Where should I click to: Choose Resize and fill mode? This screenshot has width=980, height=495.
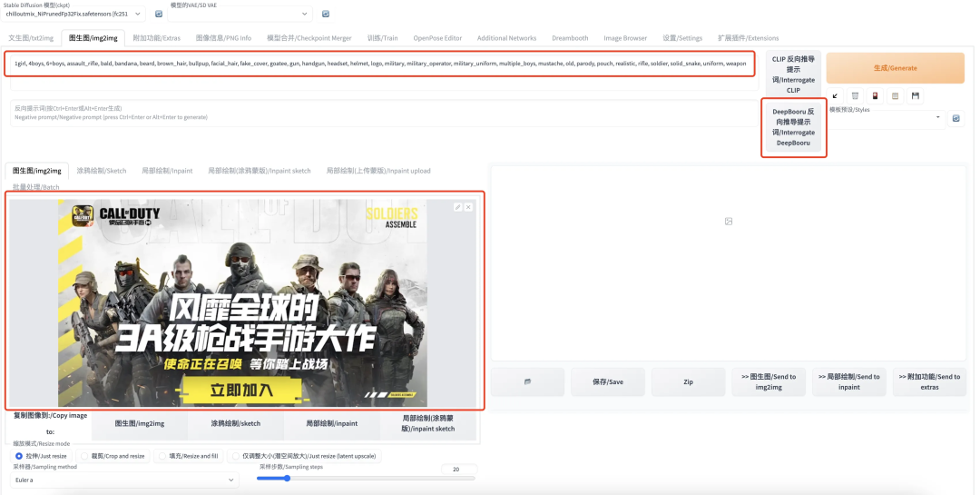point(188,456)
